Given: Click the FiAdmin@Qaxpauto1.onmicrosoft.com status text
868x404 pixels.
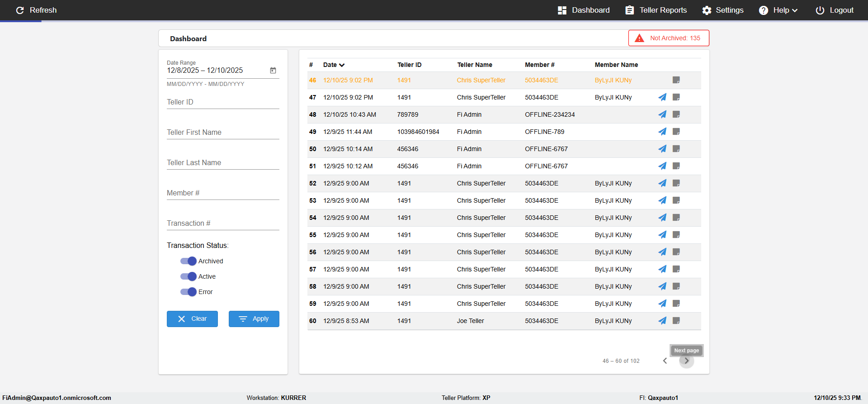Looking at the screenshot, I should click(57, 398).
